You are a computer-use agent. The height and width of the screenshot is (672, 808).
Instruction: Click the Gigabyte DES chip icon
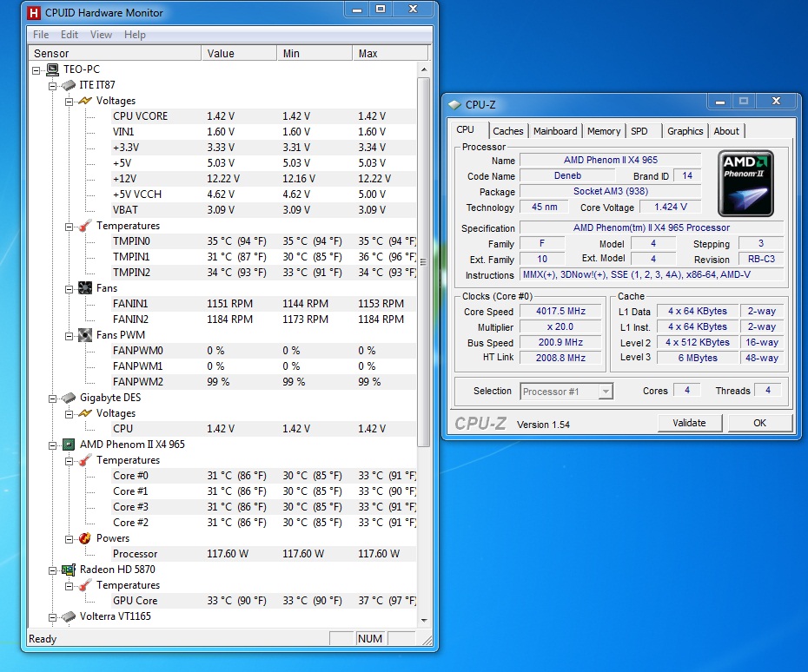(69, 398)
